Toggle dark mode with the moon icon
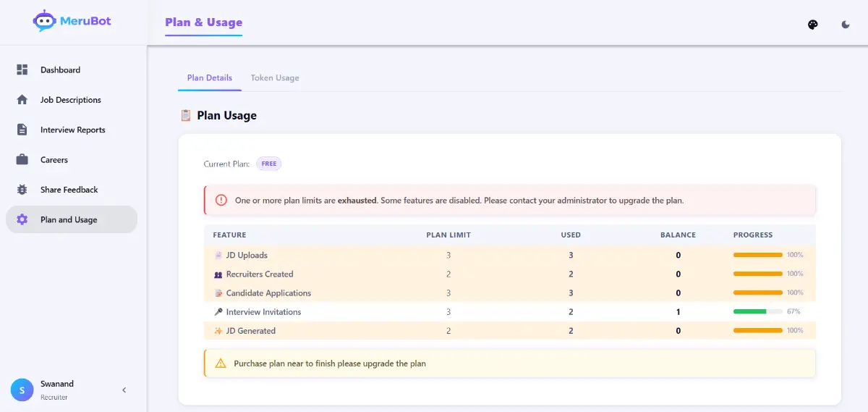The width and height of the screenshot is (868, 412). [846, 25]
